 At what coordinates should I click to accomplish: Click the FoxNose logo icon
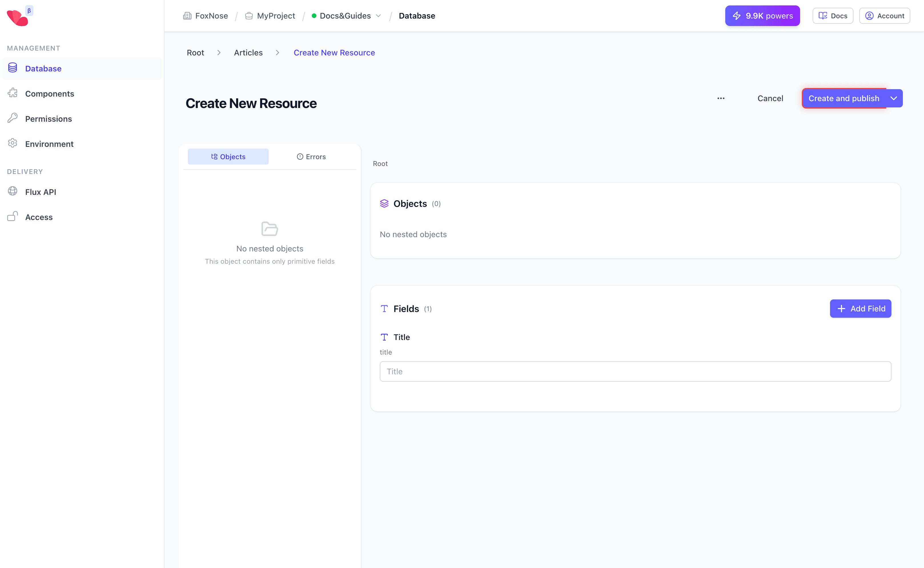[17, 18]
